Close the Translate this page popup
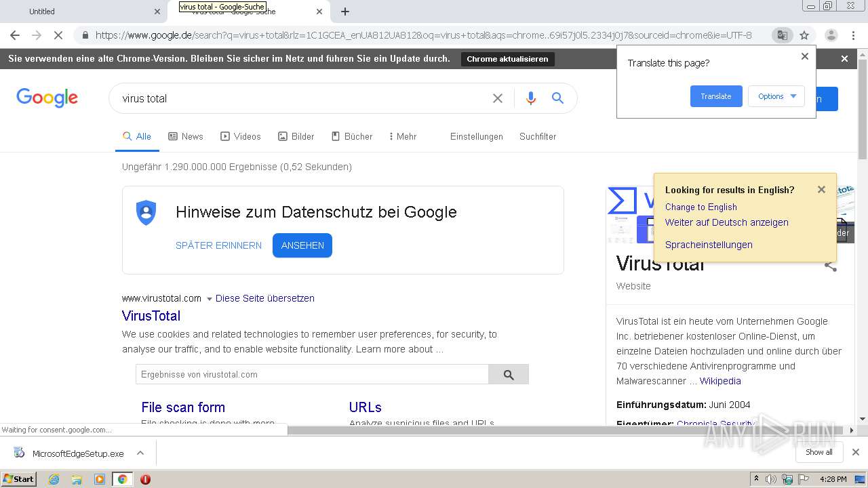 click(x=805, y=56)
